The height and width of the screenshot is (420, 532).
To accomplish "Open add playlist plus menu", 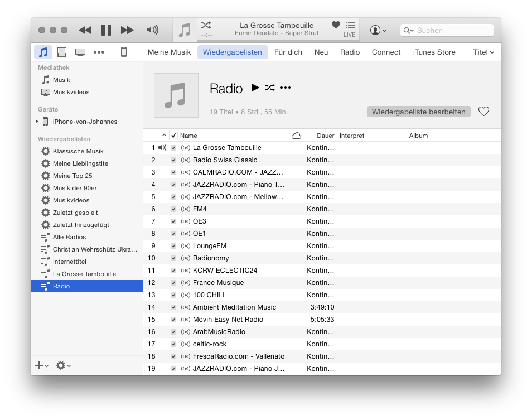I will point(42,365).
